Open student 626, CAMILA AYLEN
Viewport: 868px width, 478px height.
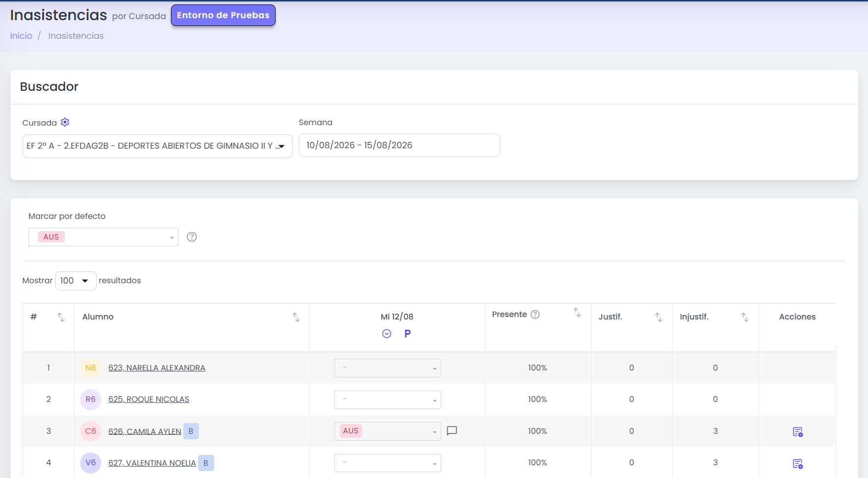click(145, 431)
